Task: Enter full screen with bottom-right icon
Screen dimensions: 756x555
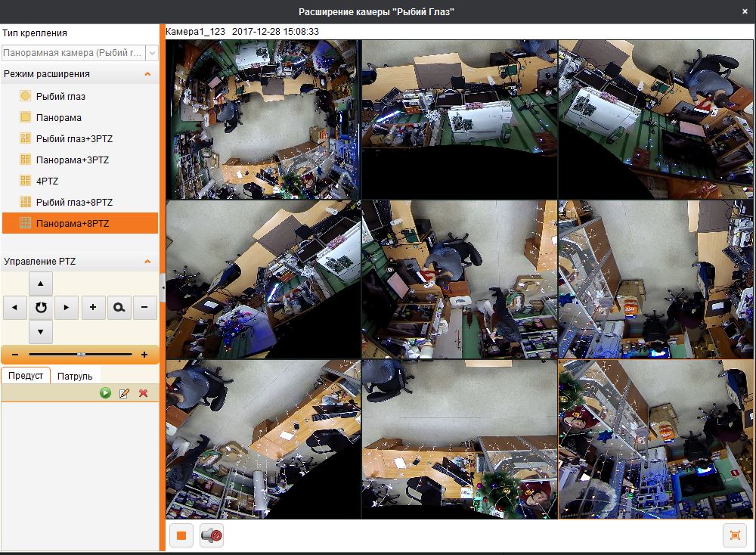Action: [x=735, y=535]
